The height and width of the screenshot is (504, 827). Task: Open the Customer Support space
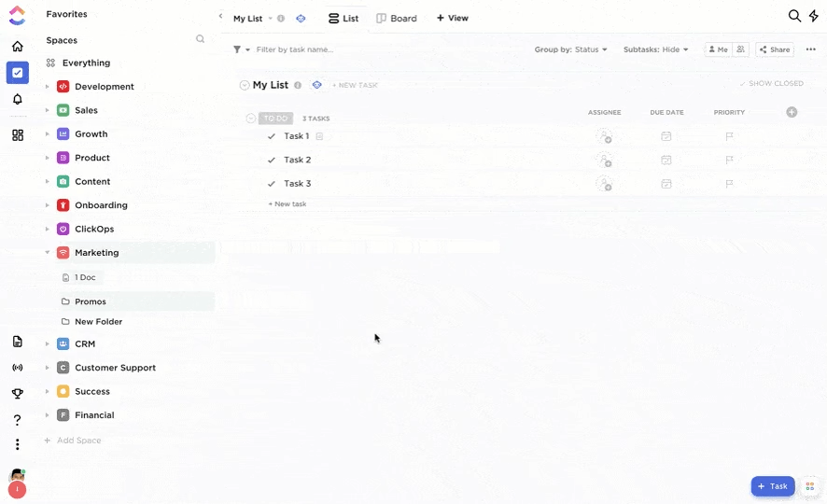click(115, 368)
